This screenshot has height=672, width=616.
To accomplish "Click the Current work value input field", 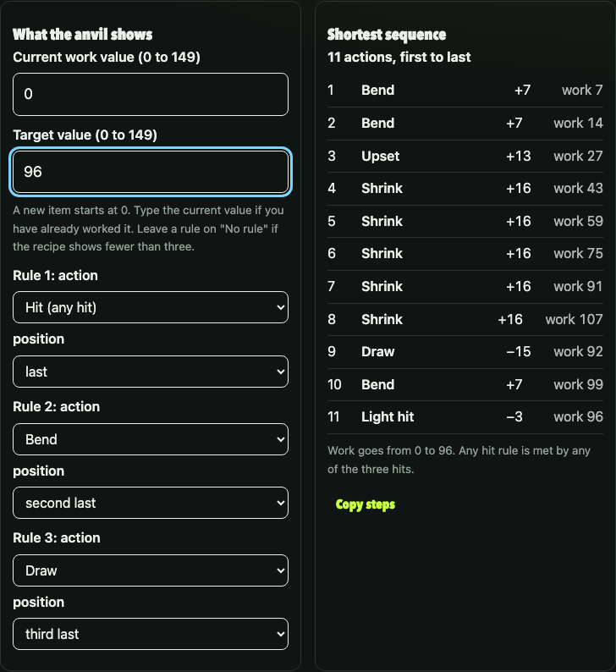I will (x=151, y=94).
